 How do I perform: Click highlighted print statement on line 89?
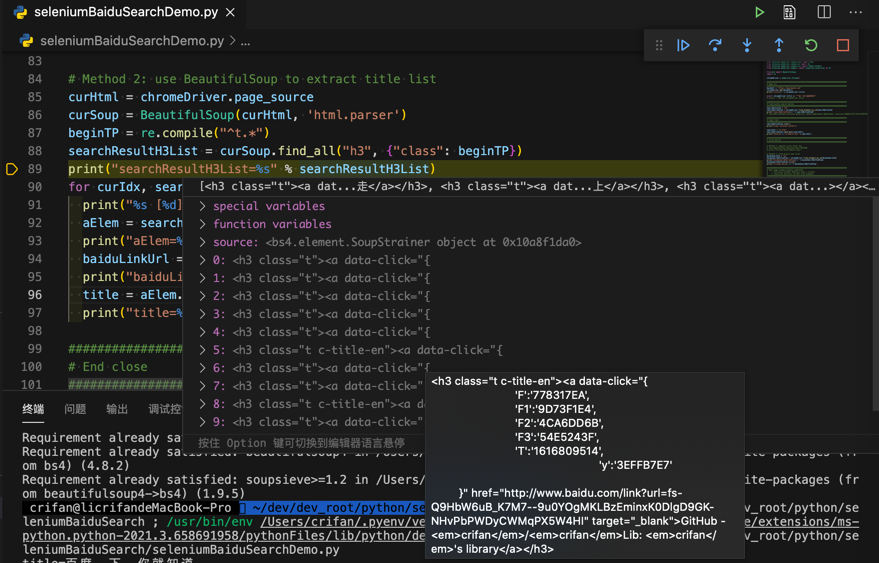point(252,169)
